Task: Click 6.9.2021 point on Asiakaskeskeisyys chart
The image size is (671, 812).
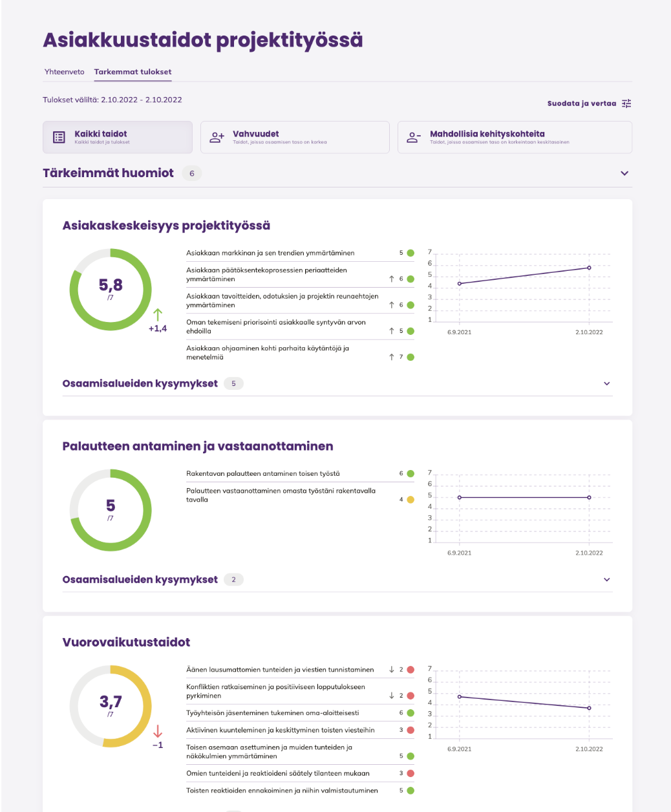Action: pyautogui.click(x=460, y=283)
